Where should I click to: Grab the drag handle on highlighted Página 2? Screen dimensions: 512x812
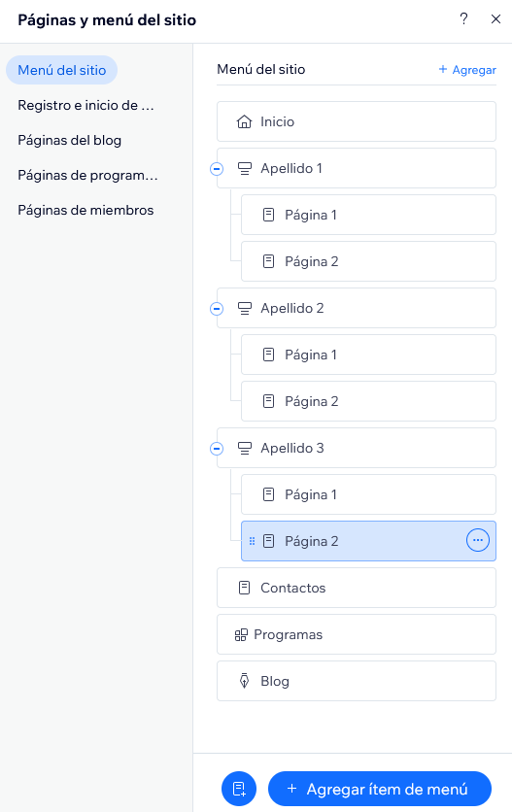252,541
